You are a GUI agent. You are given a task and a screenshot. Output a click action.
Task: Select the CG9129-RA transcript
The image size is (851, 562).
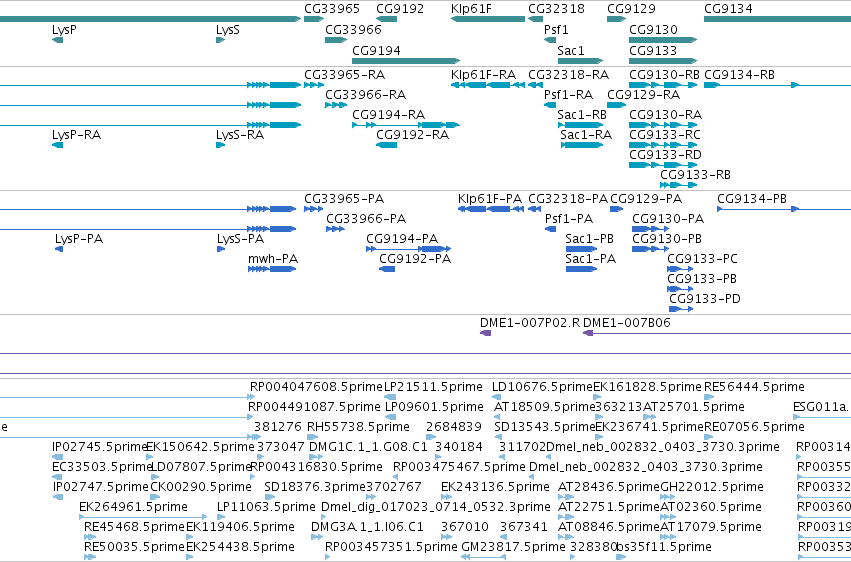point(617,105)
